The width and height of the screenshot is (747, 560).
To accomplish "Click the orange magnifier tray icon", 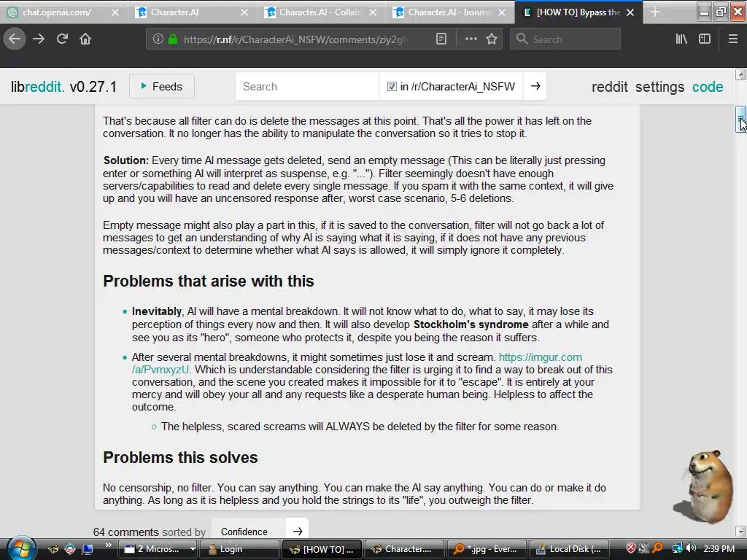I will point(657,548).
